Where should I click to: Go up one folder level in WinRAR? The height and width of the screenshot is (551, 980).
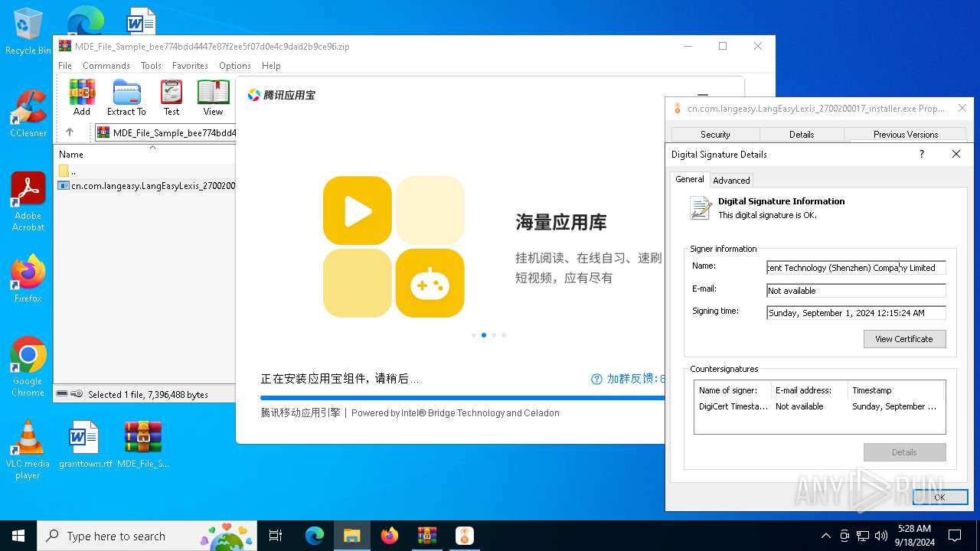point(70,132)
